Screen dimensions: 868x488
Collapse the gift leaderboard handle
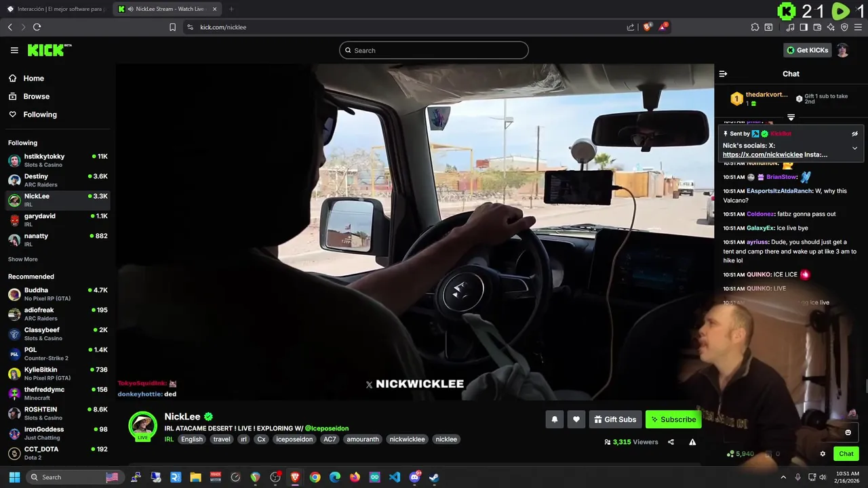(791, 118)
